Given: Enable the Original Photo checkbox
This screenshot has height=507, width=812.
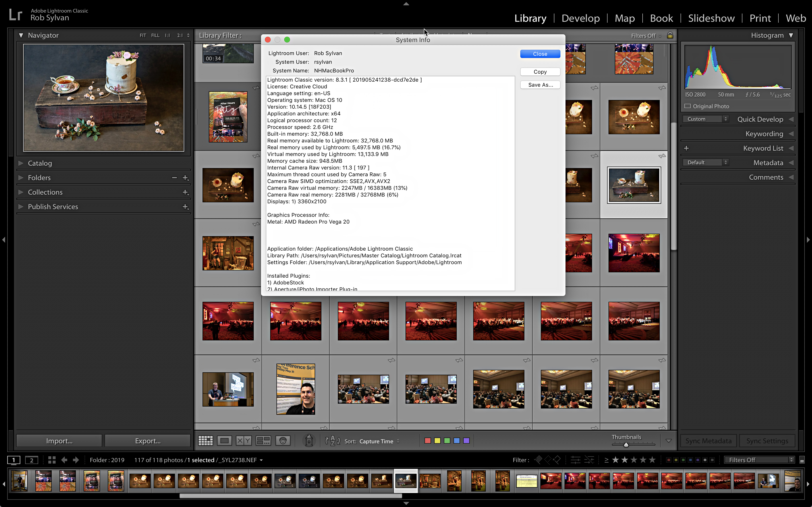Looking at the screenshot, I should pos(688,106).
